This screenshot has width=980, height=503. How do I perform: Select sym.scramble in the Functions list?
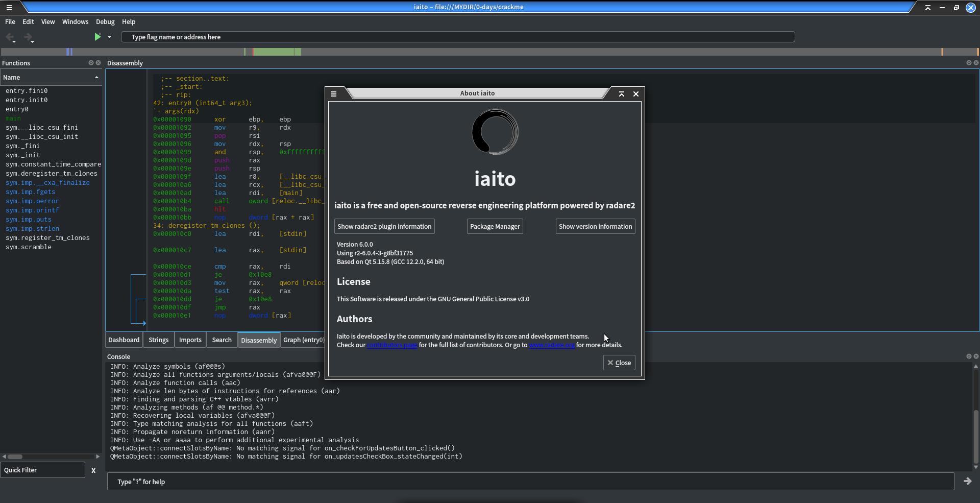29,247
